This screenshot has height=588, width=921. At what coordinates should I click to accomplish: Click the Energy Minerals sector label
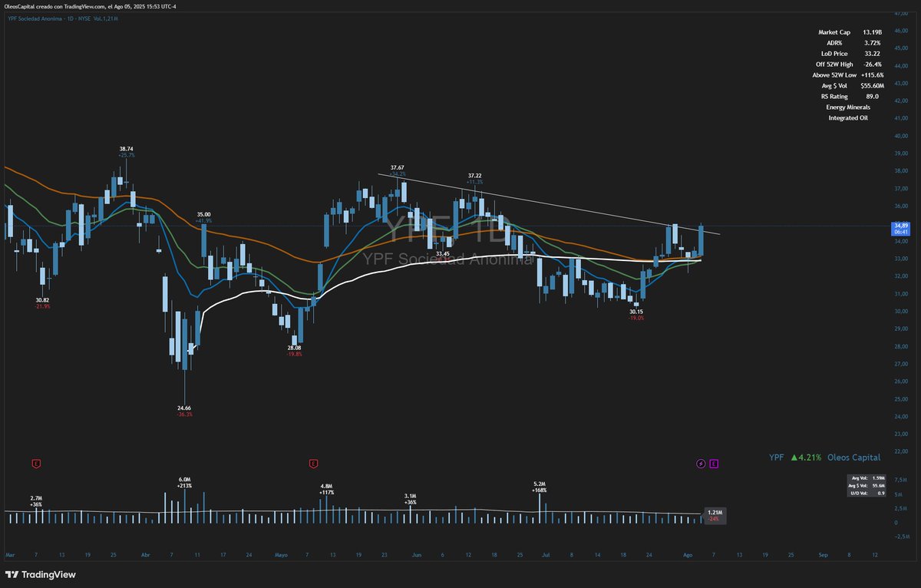coord(848,107)
